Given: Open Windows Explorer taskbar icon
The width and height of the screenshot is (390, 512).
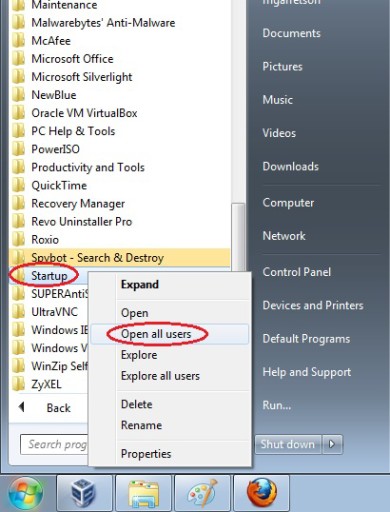Looking at the screenshot, I should point(143,493).
